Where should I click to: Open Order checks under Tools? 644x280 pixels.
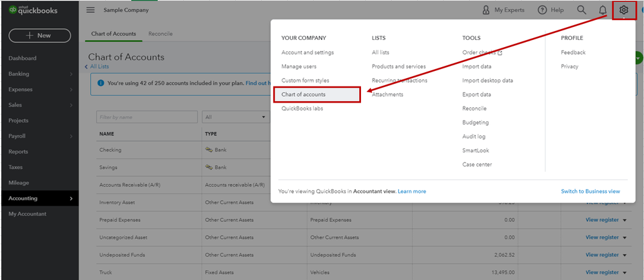coord(482,53)
